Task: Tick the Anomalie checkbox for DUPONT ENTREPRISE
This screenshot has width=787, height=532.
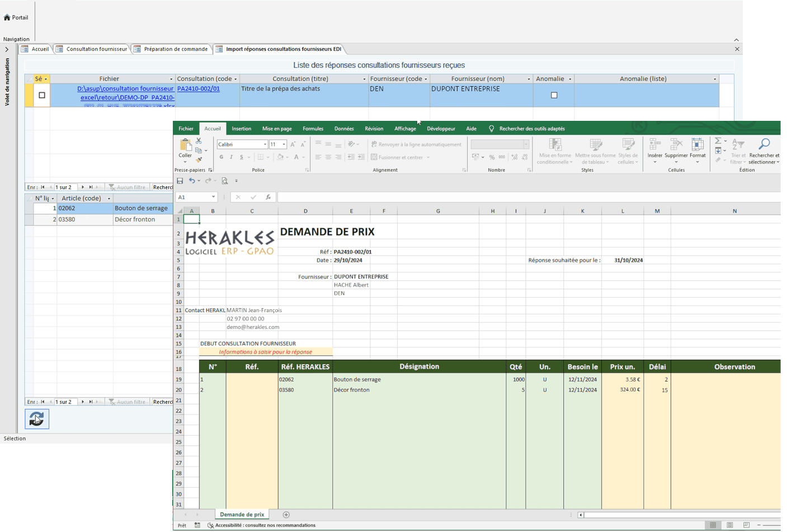Action: tap(554, 95)
